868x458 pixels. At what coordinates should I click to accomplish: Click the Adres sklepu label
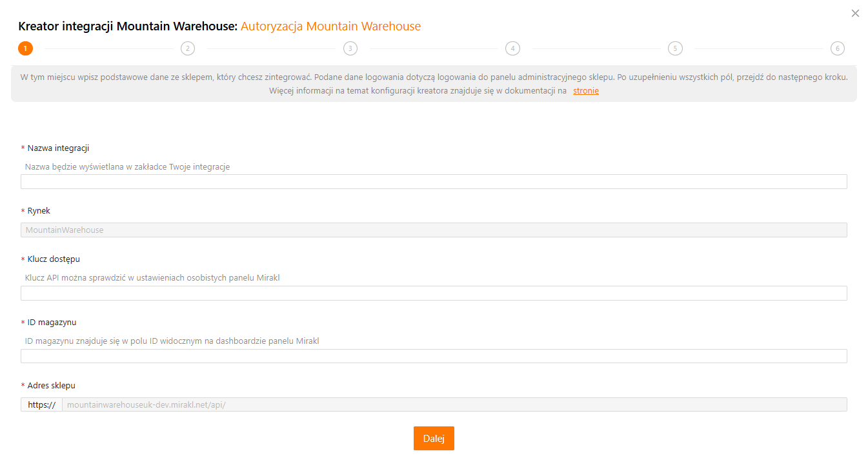[51, 386]
